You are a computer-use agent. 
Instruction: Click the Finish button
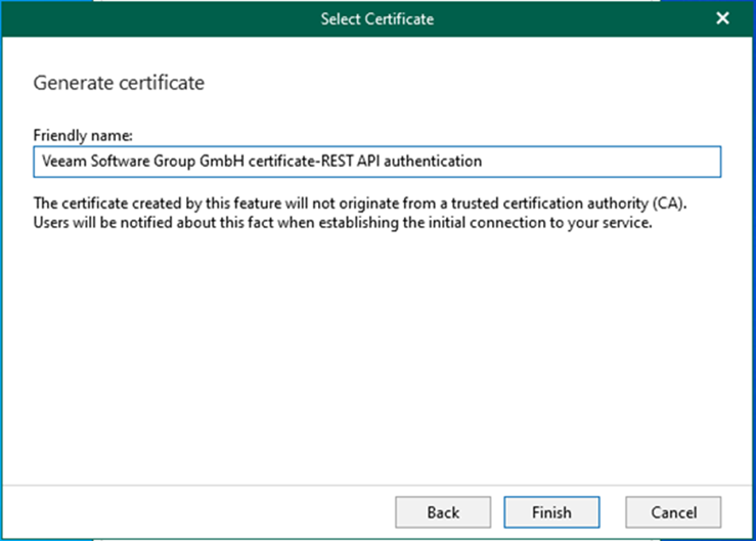tap(552, 512)
